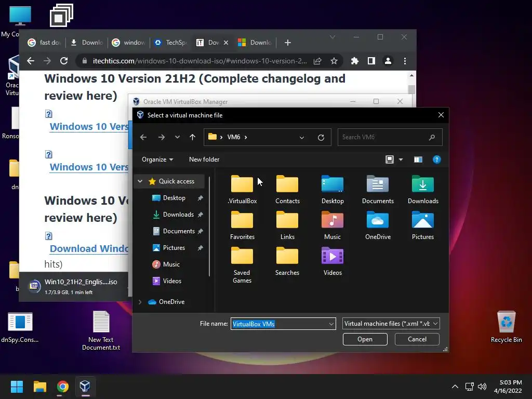Screen dimensions: 532x399
Task: Show the preview pane
Action: point(418,159)
